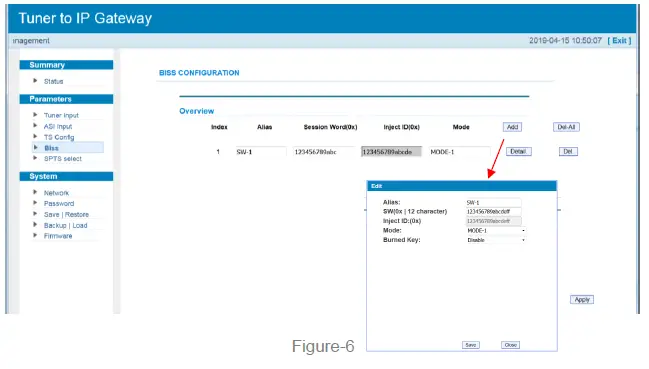
Task: Click the Exit link in header
Action: tap(619, 41)
